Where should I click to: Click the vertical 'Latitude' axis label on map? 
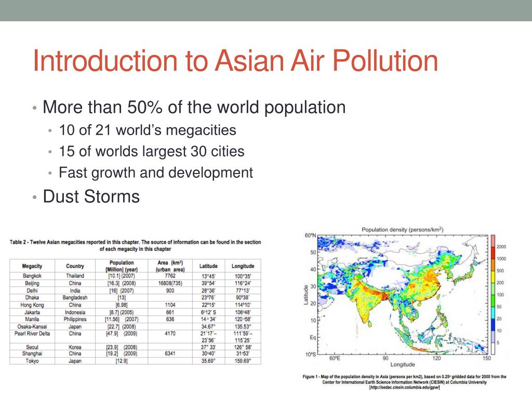click(305, 295)
